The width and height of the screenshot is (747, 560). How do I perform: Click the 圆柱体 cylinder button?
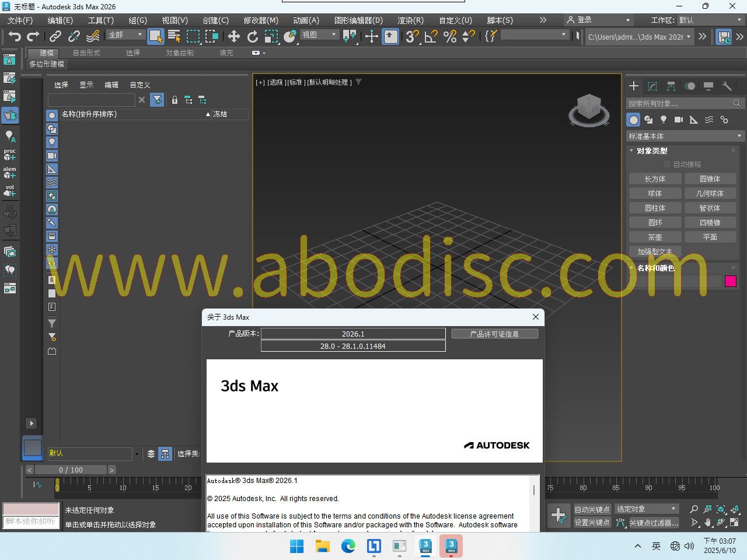click(655, 208)
